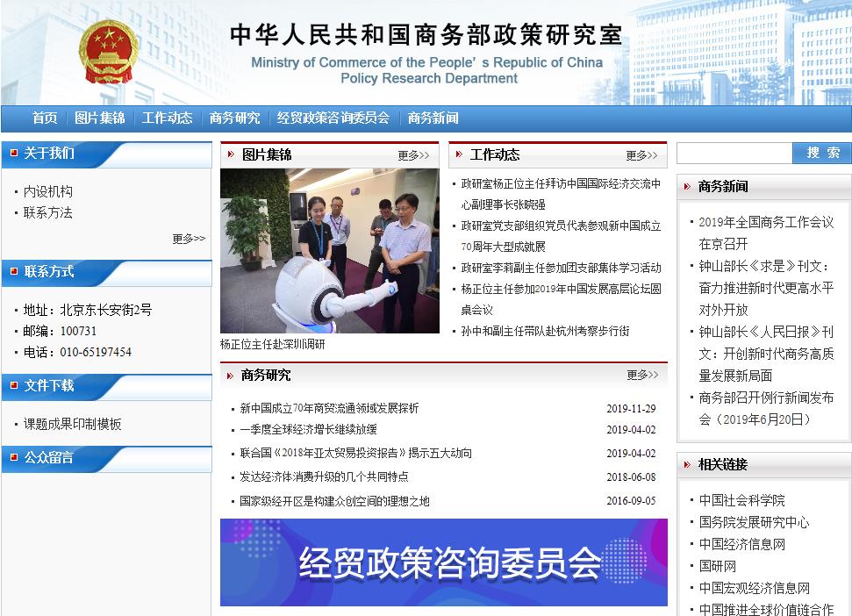Viewport: 852px width, 616px height.
Task: Select 商务新闻 in the navigation bar
Action: pos(433,118)
